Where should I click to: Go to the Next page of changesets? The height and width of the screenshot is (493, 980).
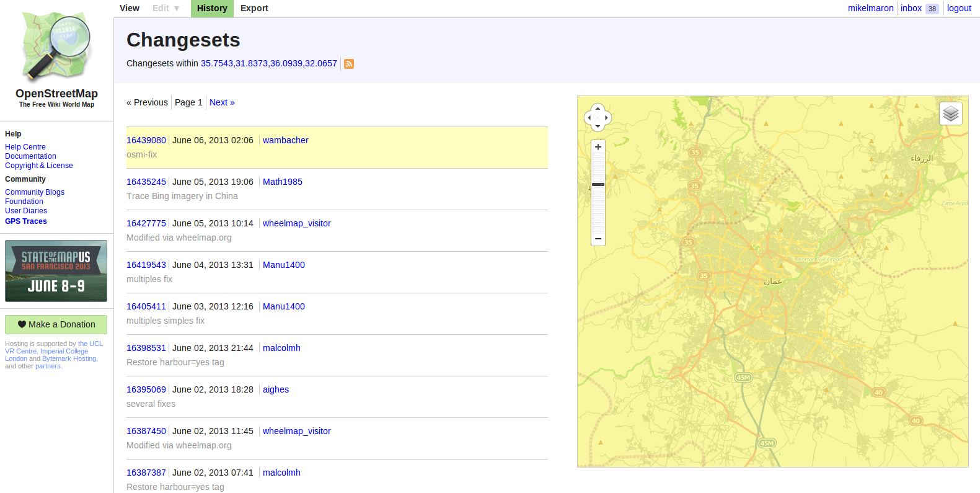pyautogui.click(x=222, y=102)
